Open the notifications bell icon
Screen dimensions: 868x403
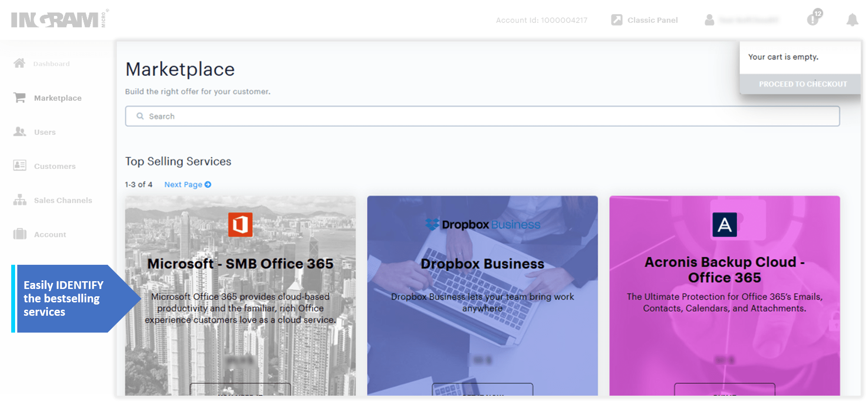pyautogui.click(x=852, y=20)
